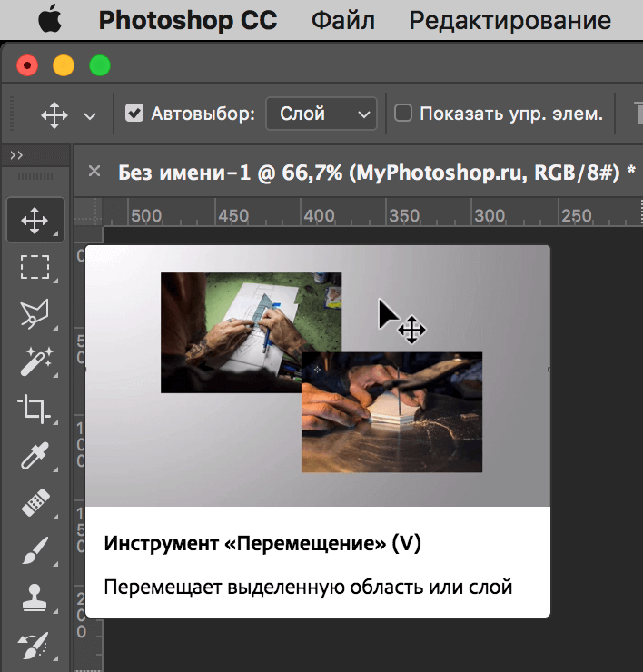Image resolution: width=643 pixels, height=672 pixels.
Task: Click the Инструмент «Перемещение» (V) tooltip title
Action: (x=262, y=543)
